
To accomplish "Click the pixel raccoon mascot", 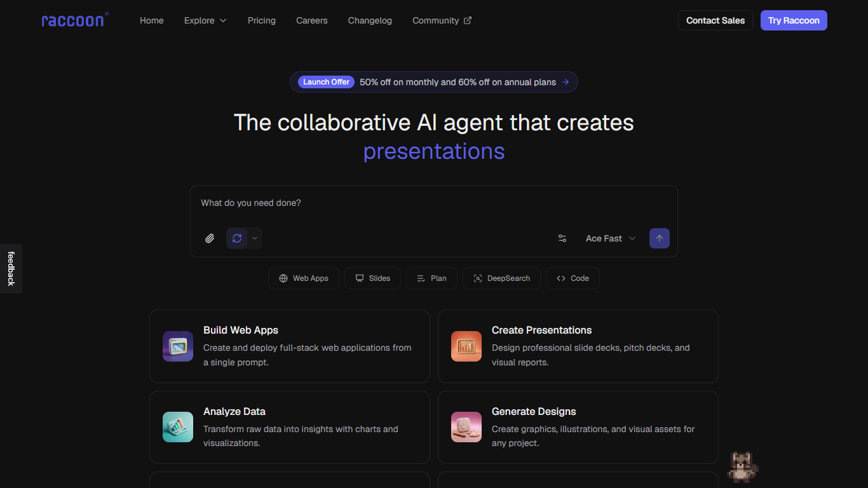I will click(x=742, y=467).
